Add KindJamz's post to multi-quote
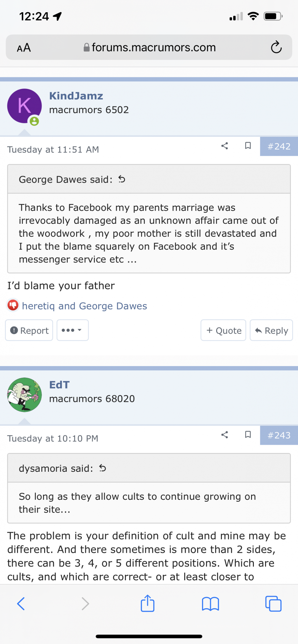 [224, 330]
